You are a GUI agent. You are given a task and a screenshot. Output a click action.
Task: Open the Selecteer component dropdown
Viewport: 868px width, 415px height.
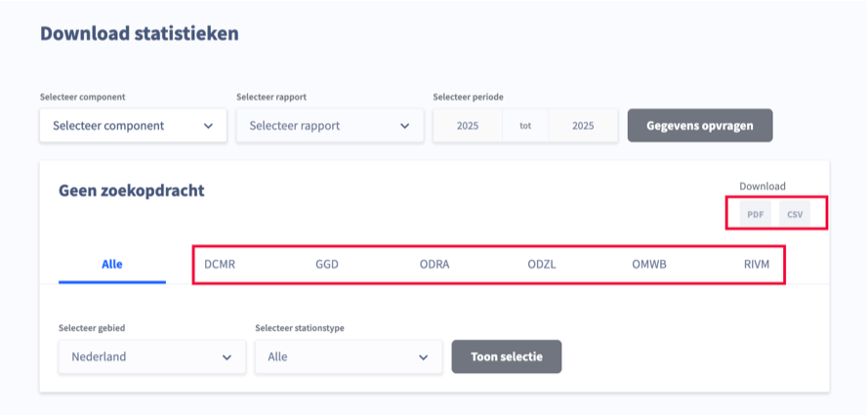tap(133, 126)
